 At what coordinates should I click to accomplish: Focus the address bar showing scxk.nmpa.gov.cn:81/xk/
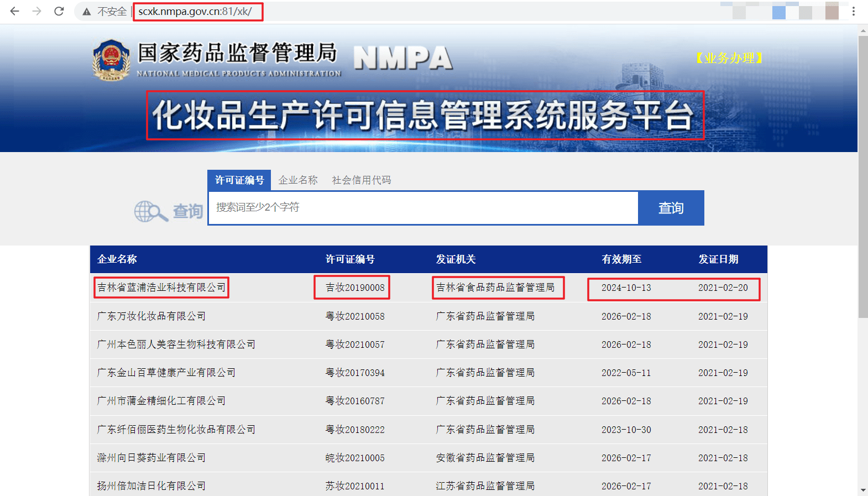click(x=195, y=12)
